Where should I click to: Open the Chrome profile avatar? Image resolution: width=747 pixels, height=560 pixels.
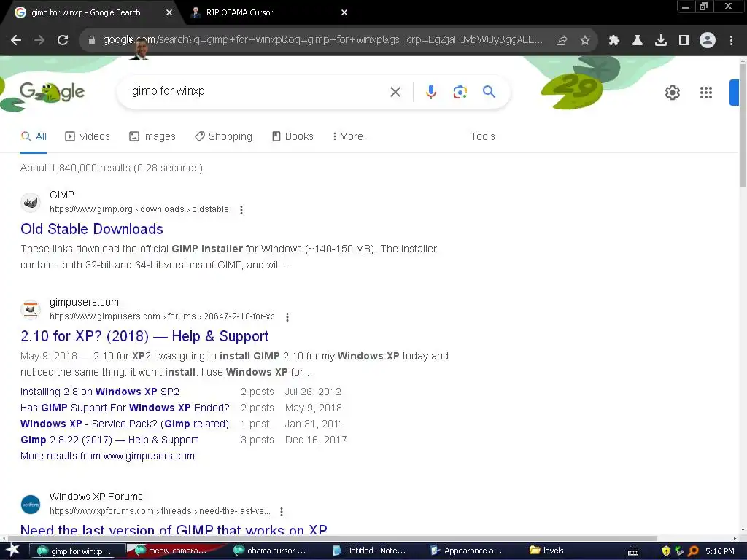[708, 41]
